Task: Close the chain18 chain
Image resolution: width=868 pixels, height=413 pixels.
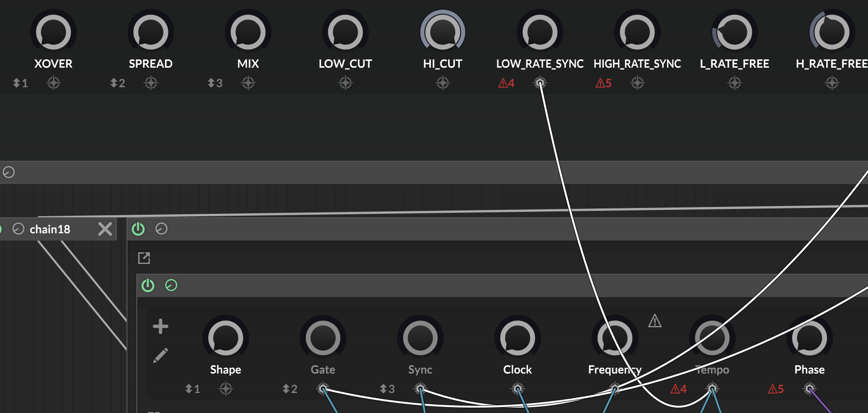Action: 105,229
